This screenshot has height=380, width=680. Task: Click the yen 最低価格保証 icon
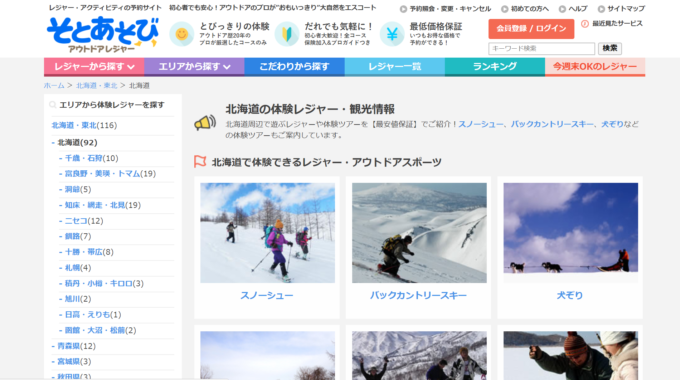point(392,34)
